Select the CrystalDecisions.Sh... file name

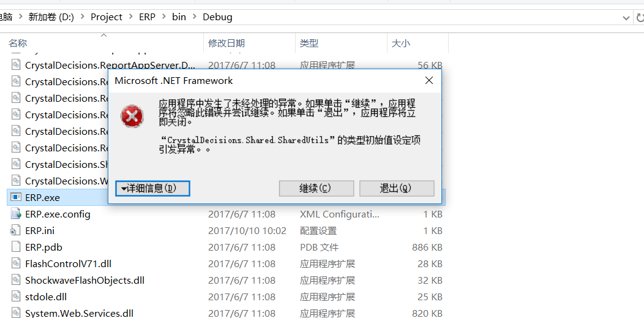[x=66, y=164]
